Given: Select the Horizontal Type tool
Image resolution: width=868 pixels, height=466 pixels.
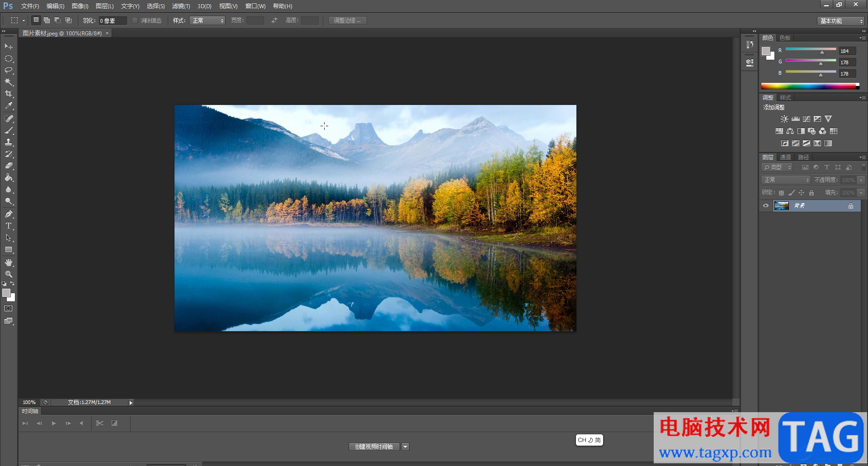Looking at the screenshot, I should [9, 226].
